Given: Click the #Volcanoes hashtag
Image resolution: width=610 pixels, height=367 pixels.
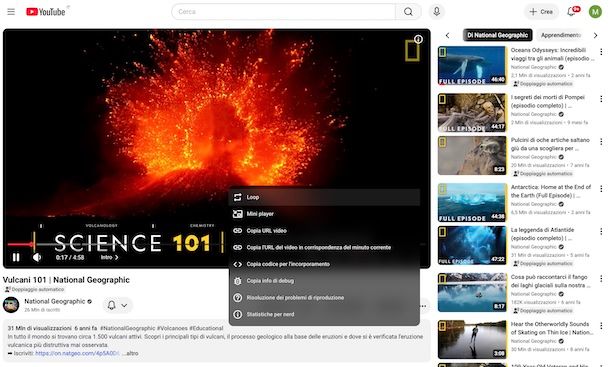Looking at the screenshot, I should (x=172, y=328).
